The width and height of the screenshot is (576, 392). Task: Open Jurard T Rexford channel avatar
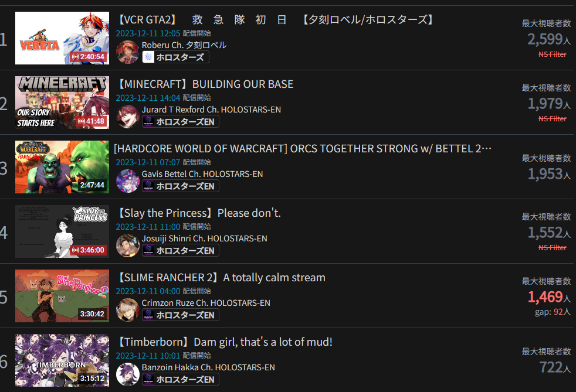[127, 117]
